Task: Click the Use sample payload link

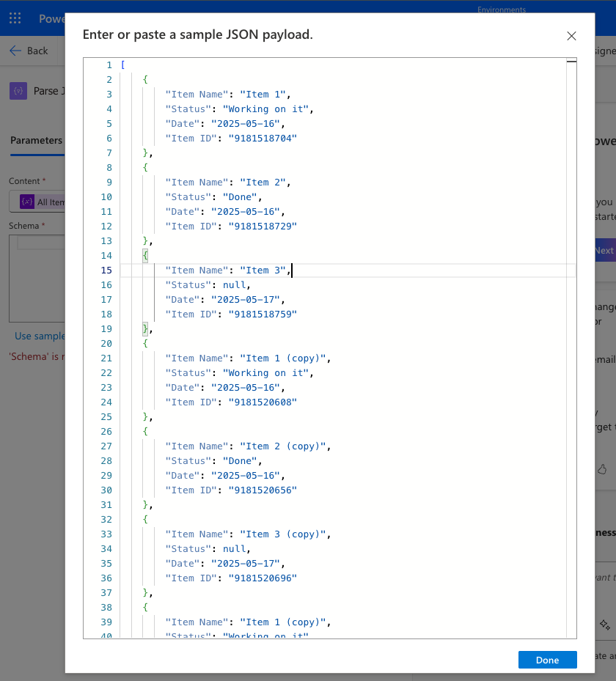Action: 40,336
